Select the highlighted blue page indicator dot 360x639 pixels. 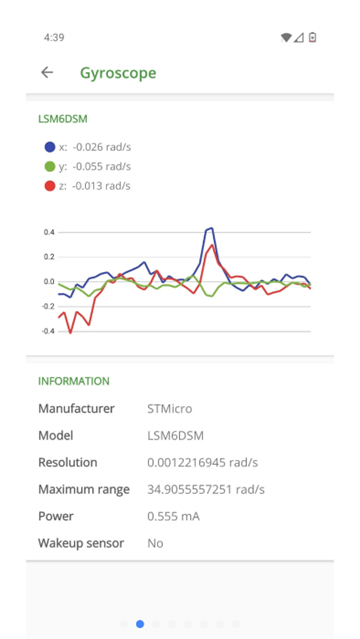(x=140, y=624)
